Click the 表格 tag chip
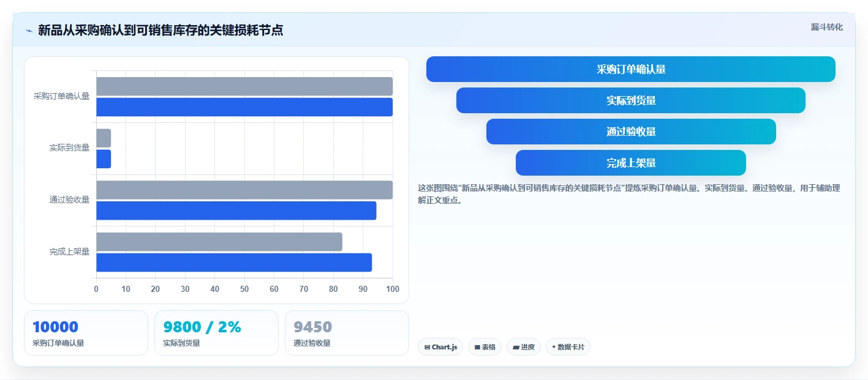868x380 pixels. 485,347
